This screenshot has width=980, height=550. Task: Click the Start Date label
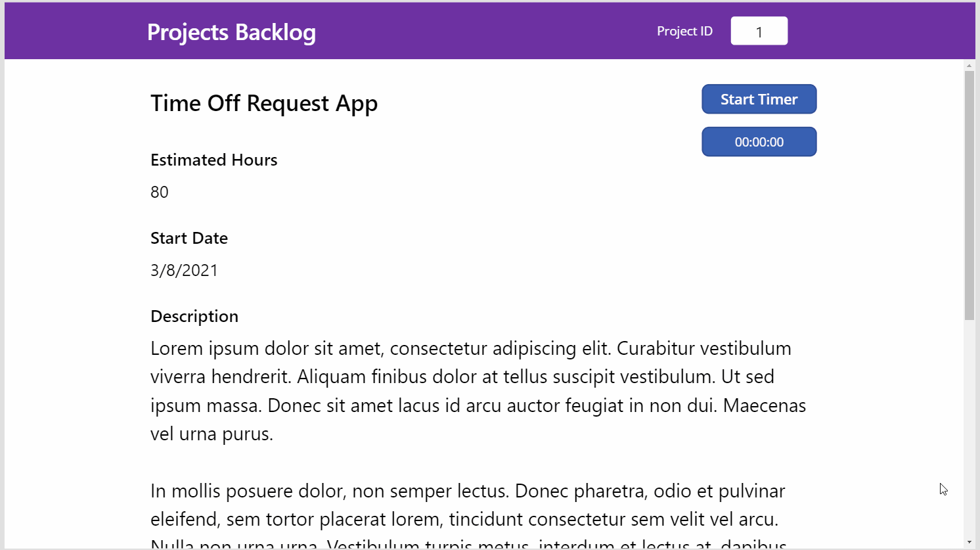tap(189, 238)
